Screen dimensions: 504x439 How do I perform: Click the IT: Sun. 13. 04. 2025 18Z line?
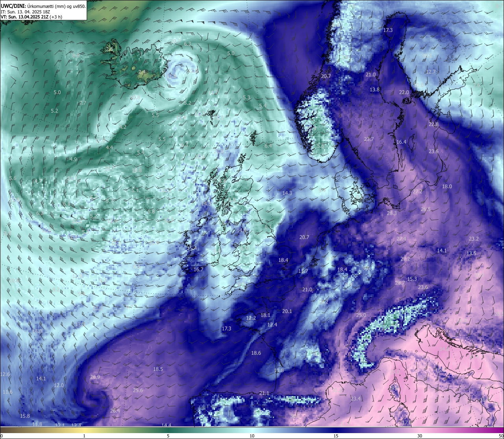25,12
